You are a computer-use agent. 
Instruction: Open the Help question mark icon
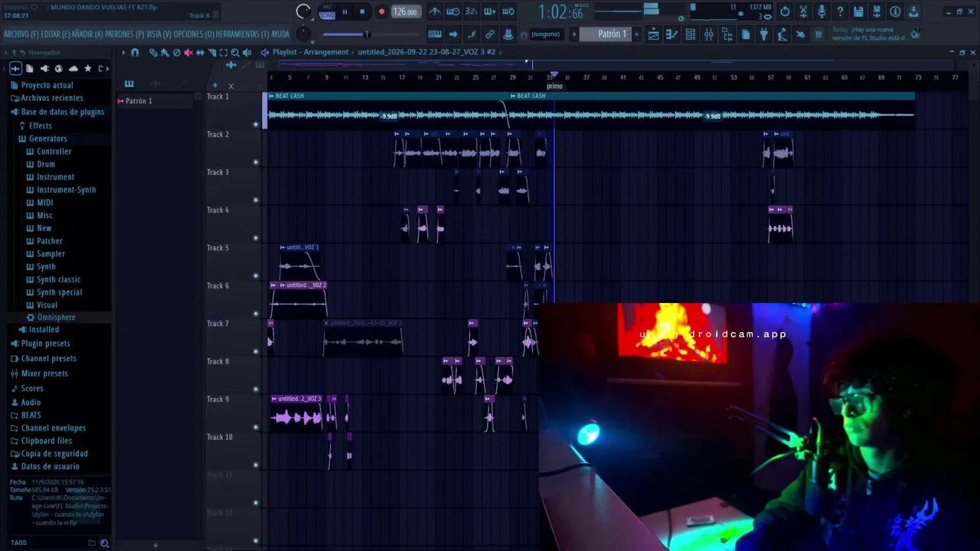[840, 11]
